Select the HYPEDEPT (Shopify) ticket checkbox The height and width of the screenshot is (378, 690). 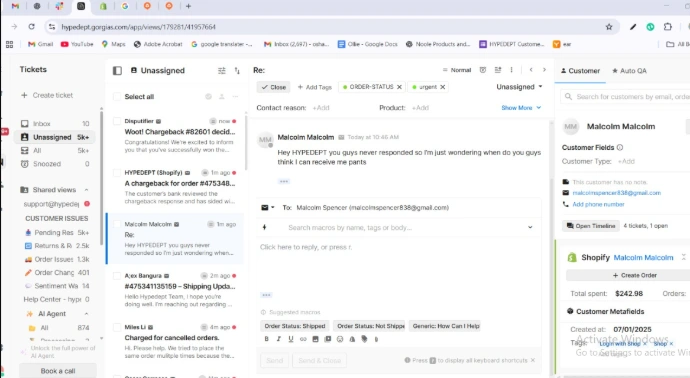click(117, 172)
